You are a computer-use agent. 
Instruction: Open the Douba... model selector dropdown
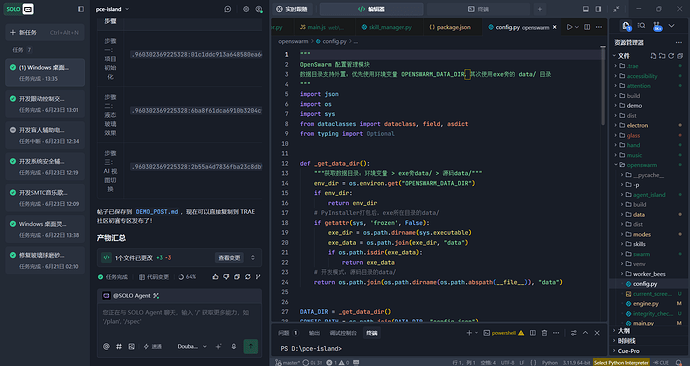(192, 347)
